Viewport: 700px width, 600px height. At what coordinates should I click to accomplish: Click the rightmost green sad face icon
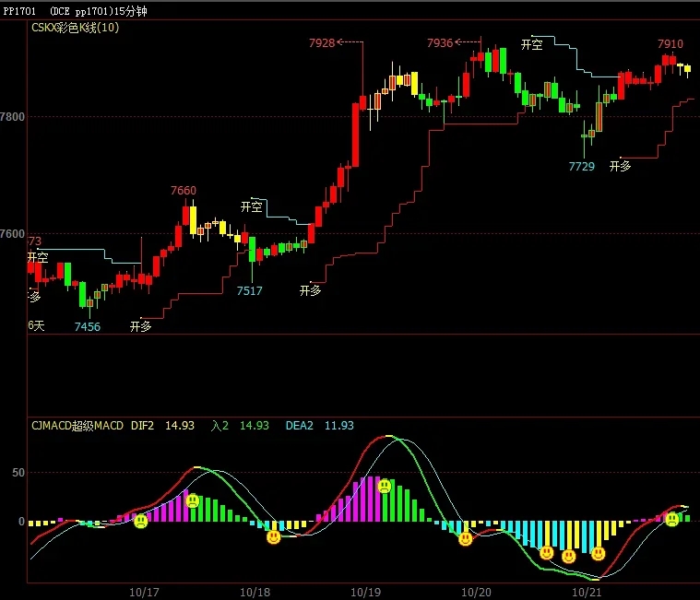pos(672,519)
